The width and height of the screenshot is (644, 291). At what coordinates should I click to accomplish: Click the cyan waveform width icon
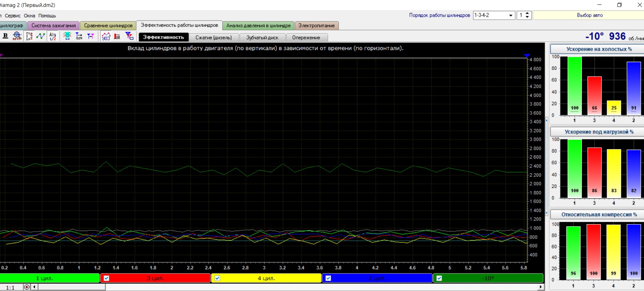(x=67, y=36)
